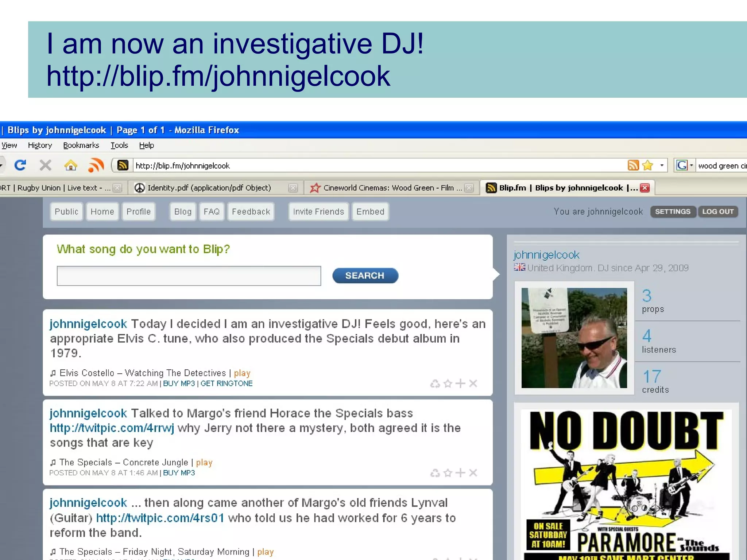Open the address bar history dropdown arrow

[662, 166]
